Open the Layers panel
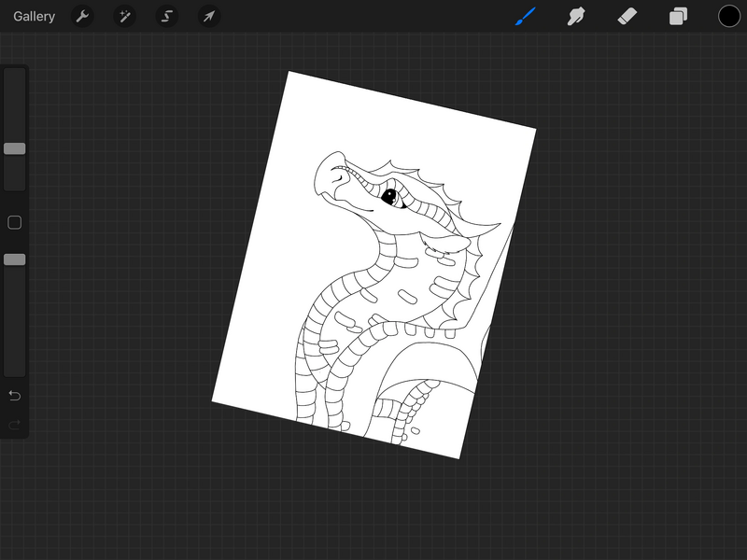The image size is (747, 560). tap(678, 16)
